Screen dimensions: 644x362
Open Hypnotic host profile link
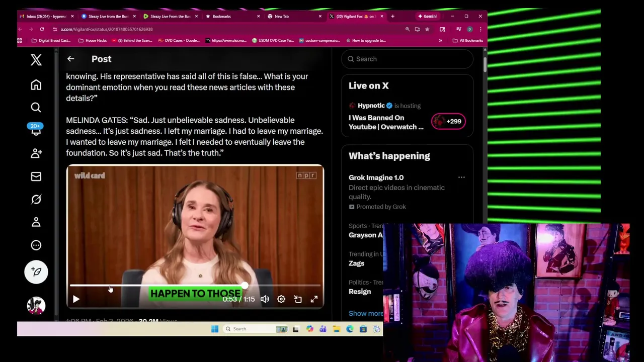pos(371,106)
